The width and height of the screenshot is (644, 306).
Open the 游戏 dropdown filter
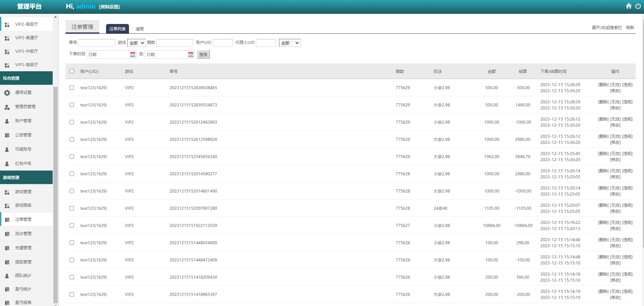click(x=136, y=43)
